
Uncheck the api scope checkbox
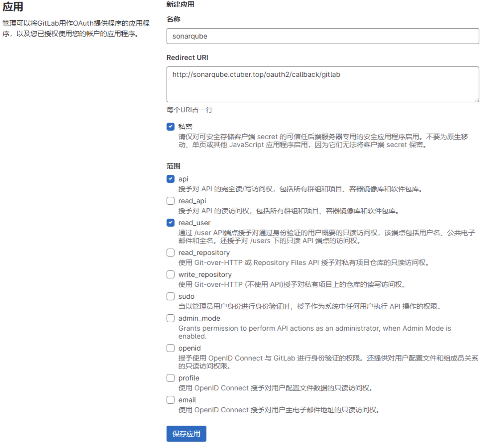click(171, 179)
